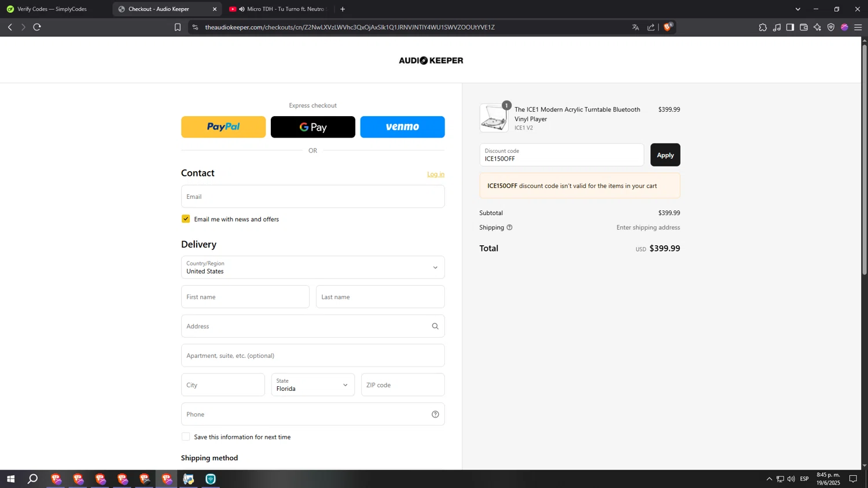This screenshot has width=868, height=488.
Task: Bookmark this page with the bookmark icon
Action: click(178, 27)
